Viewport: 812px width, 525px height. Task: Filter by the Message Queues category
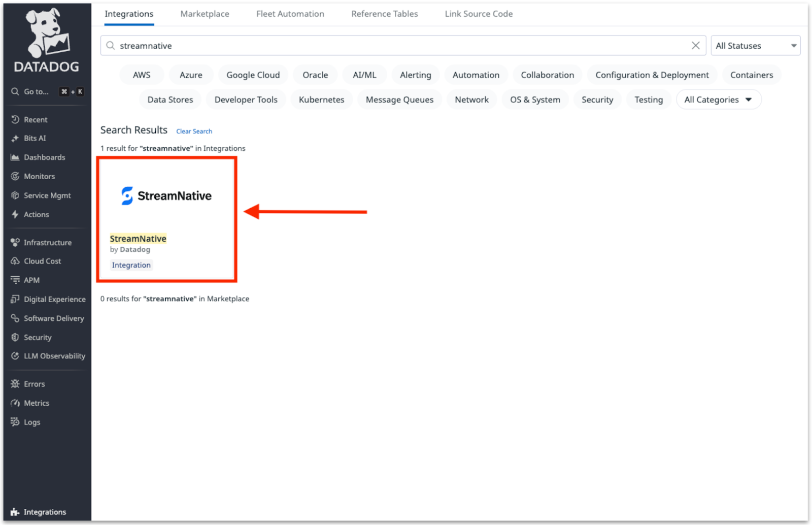(x=399, y=100)
